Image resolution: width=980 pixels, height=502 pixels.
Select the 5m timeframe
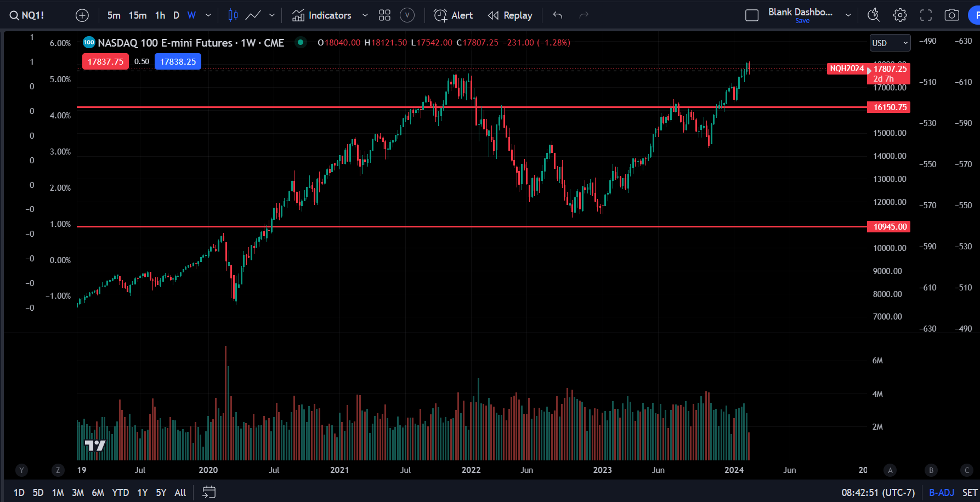click(114, 15)
